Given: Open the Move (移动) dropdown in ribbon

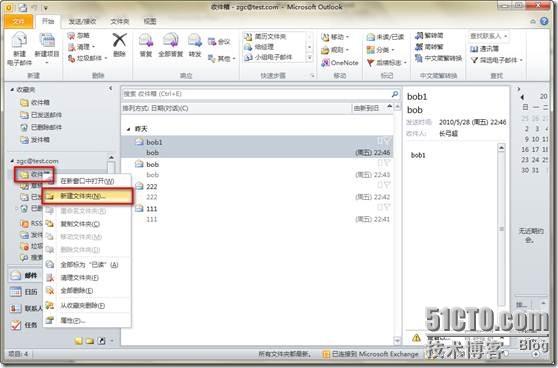Looking at the screenshot, I should tap(335, 37).
